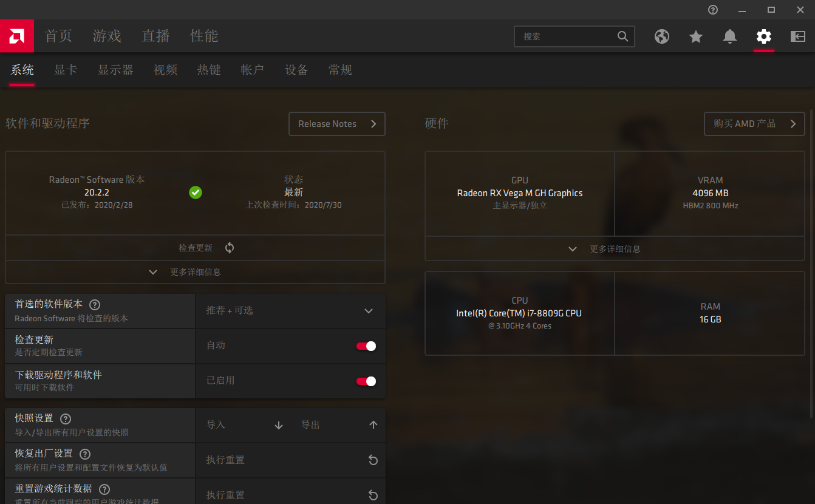Screen dimensions: 815x504
Task: Click the HBM2 800 MHz text
Action: [x=710, y=206]
